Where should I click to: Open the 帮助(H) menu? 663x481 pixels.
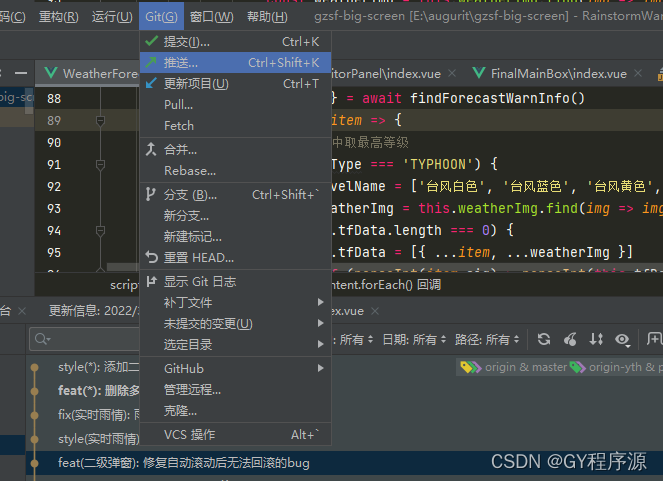tap(267, 16)
